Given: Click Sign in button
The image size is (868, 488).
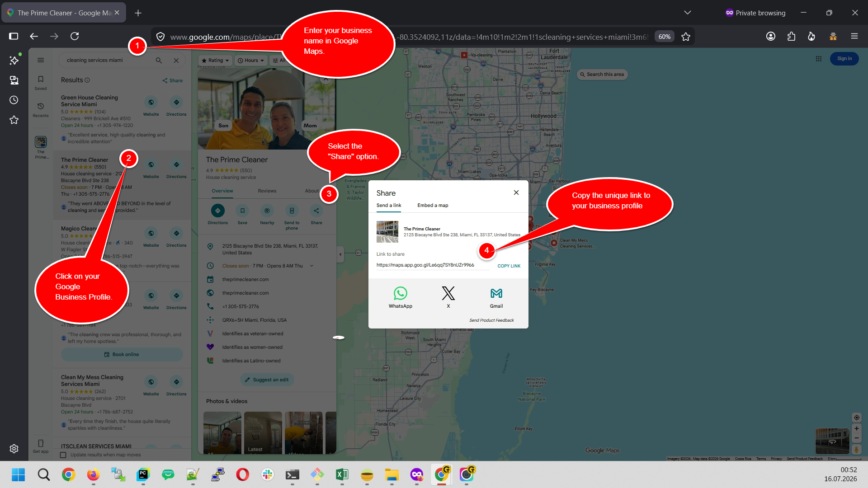Looking at the screenshot, I should click(x=844, y=59).
